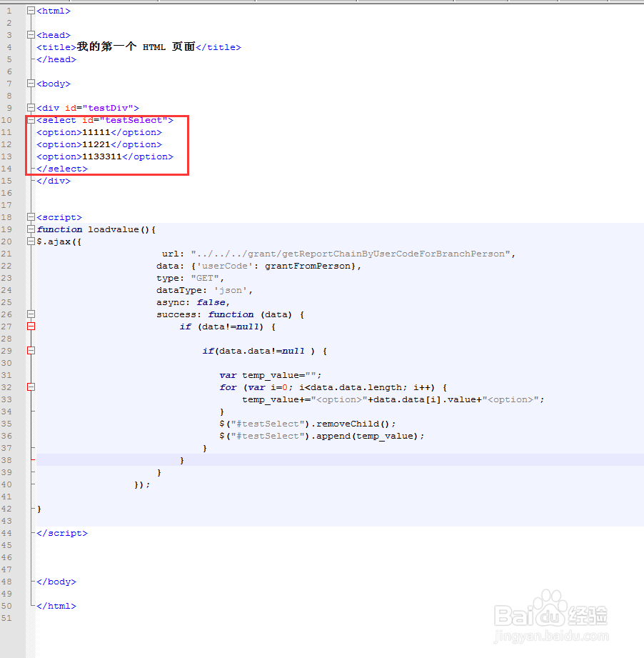Click the </script> closing tag
Screen dimensions: 644x658
(62, 534)
